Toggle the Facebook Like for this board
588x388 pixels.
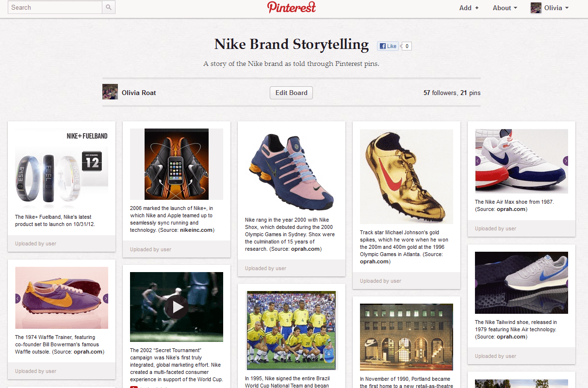point(388,46)
